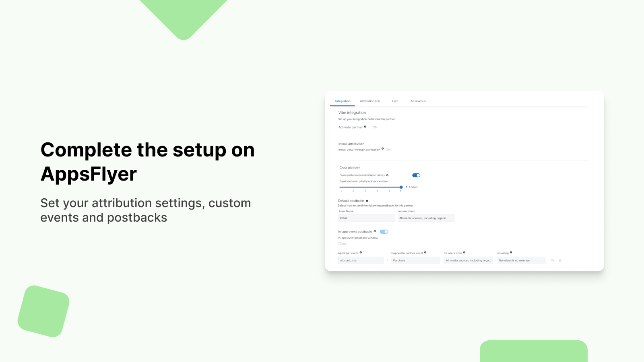The width and height of the screenshot is (644, 362).
Task: Click the Vibe integration heading
Action: [x=352, y=113]
